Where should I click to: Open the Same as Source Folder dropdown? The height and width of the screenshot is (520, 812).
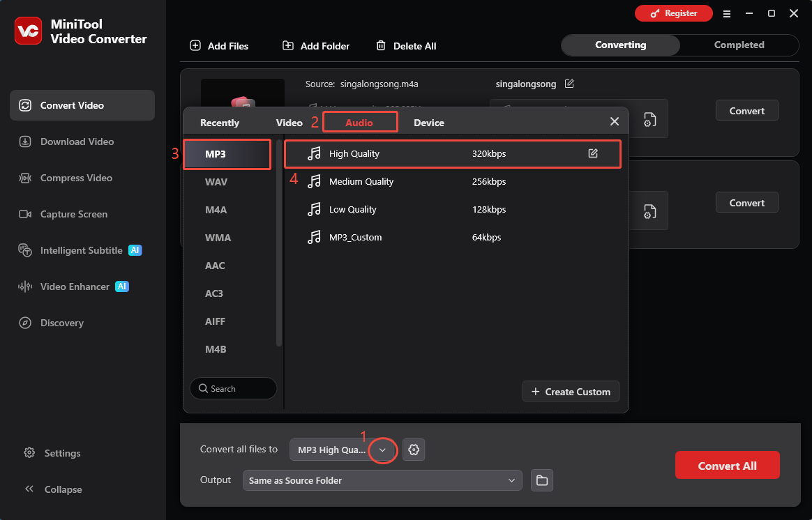point(382,480)
